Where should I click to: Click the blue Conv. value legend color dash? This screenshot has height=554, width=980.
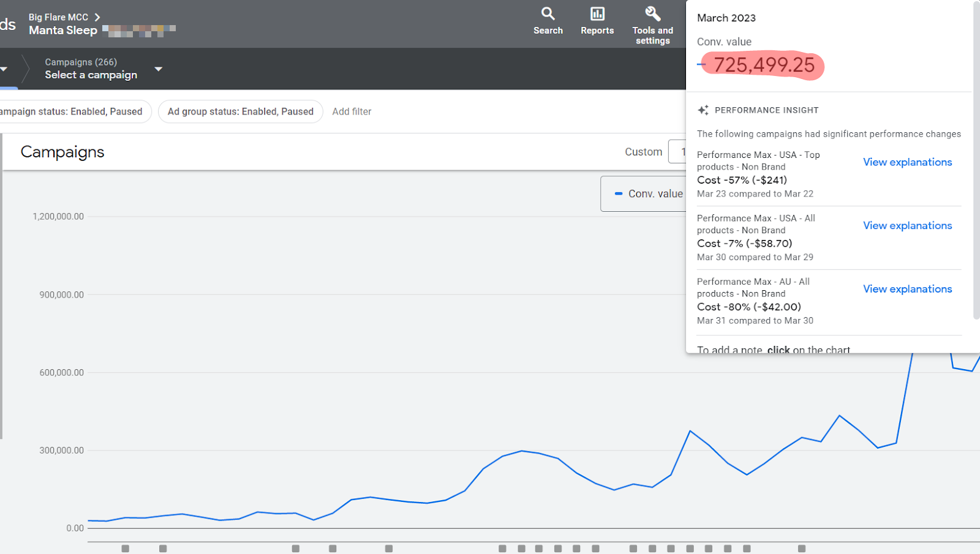(619, 194)
